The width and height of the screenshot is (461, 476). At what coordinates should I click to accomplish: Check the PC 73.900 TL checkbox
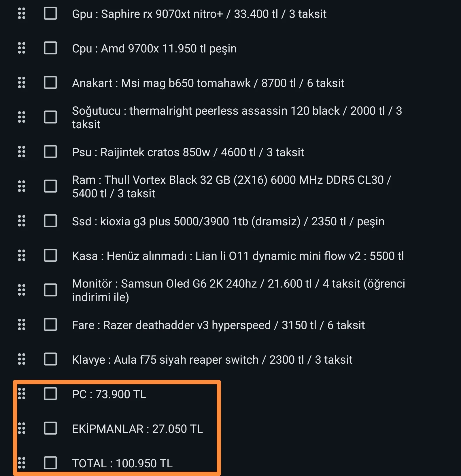[50, 394]
